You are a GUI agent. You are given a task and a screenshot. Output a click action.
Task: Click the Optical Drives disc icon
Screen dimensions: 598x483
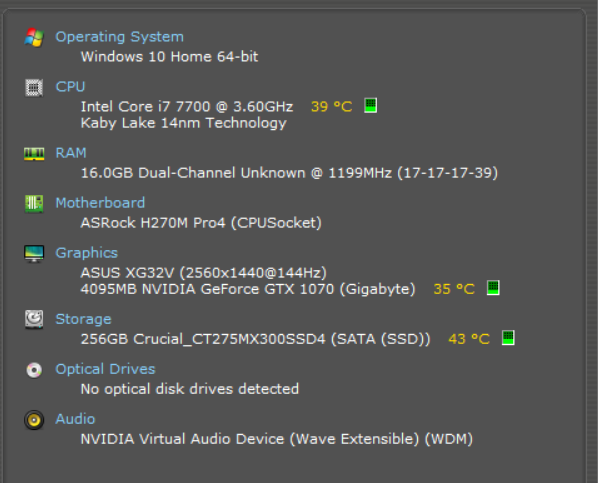(34, 370)
